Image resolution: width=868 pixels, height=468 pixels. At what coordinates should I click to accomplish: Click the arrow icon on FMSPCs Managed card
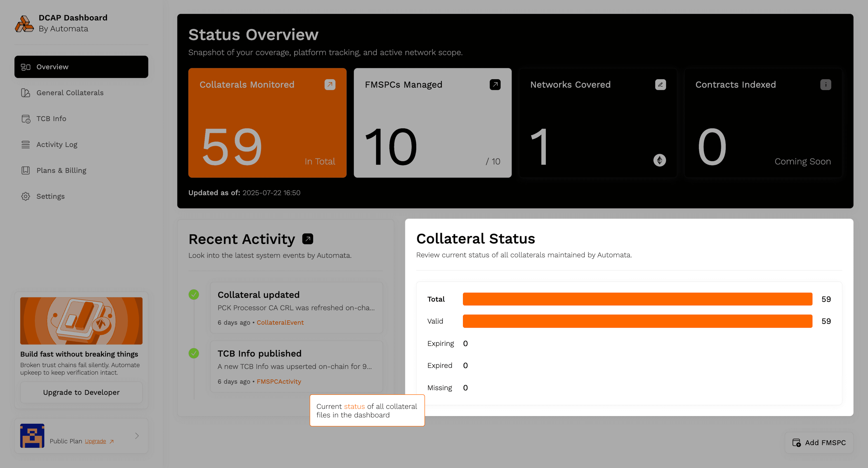tap(495, 84)
